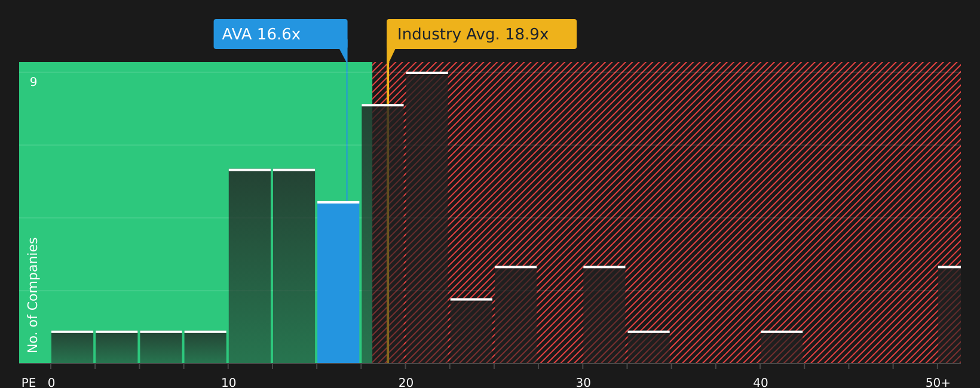Click the No. of Companies axis label
Image resolution: width=980 pixels, height=388 pixels.
33,295
